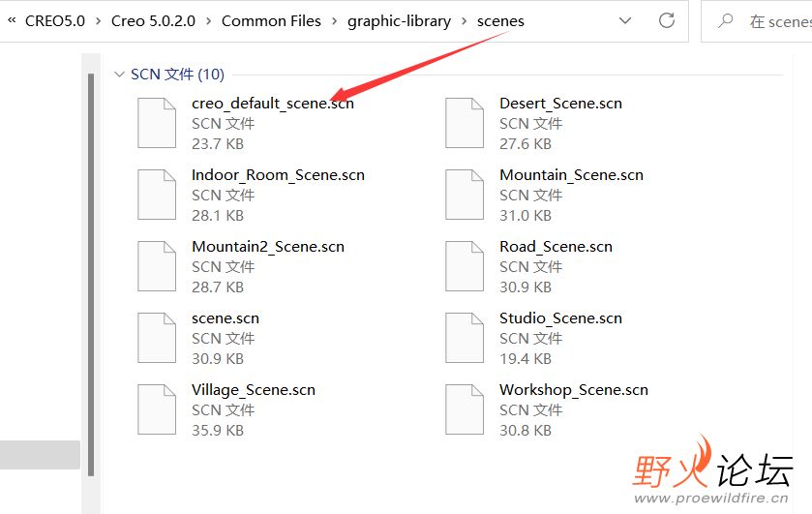Go to CREO5.0 folder in path
Image resolution: width=812 pixels, height=514 pixels.
click(x=55, y=21)
